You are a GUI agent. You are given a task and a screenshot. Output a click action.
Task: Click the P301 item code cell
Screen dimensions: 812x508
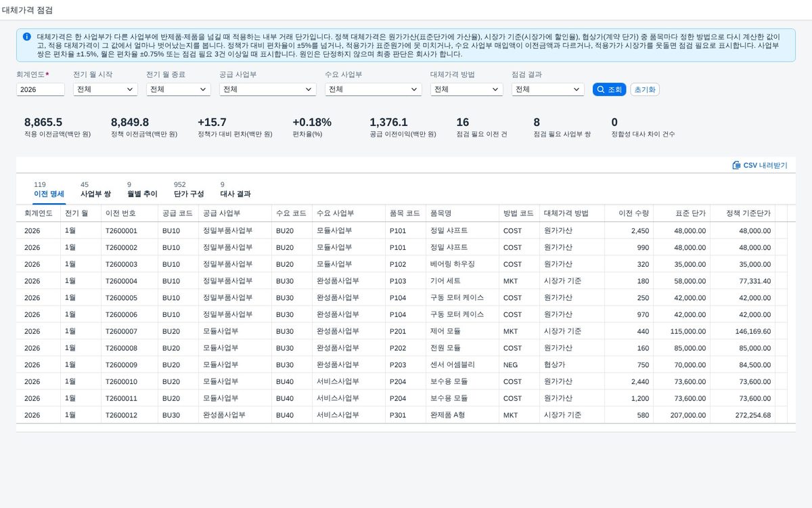(x=405, y=415)
